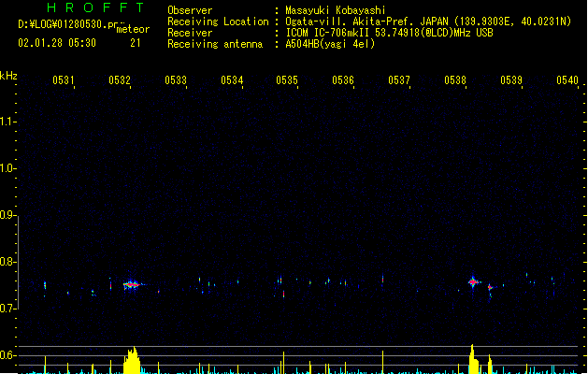Click the 1.1 kHz frequency label
The height and width of the screenshot is (374, 588).
[x=7, y=122]
